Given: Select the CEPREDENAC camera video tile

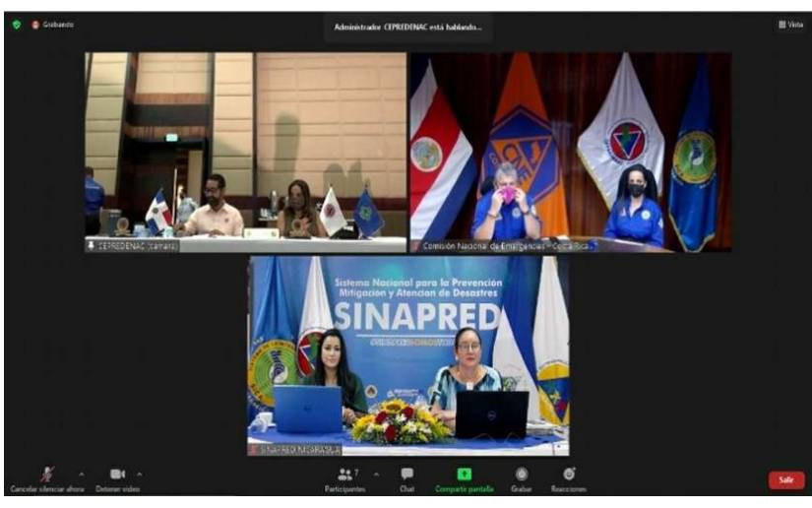Looking at the screenshot, I should (x=245, y=148).
